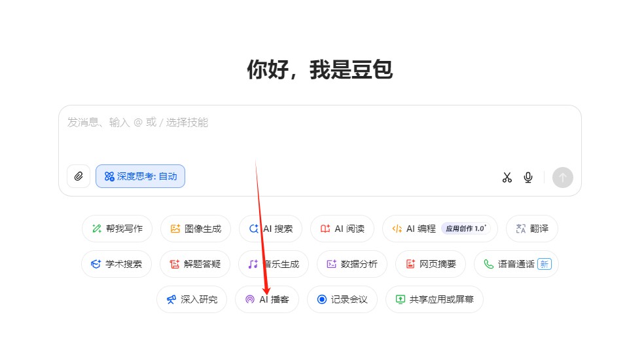Choose the AI 搜索 skill chip
644x338 pixels.
pyautogui.click(x=271, y=229)
